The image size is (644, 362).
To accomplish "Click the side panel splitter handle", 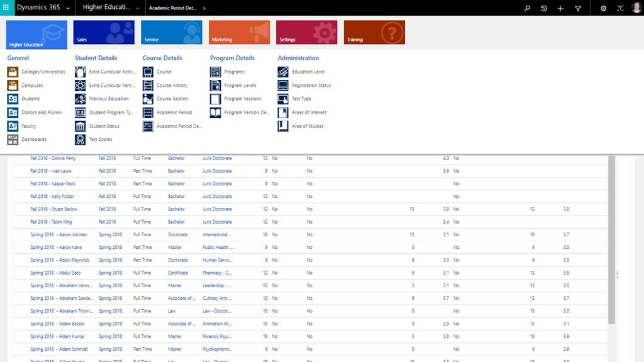I will coord(617,275).
